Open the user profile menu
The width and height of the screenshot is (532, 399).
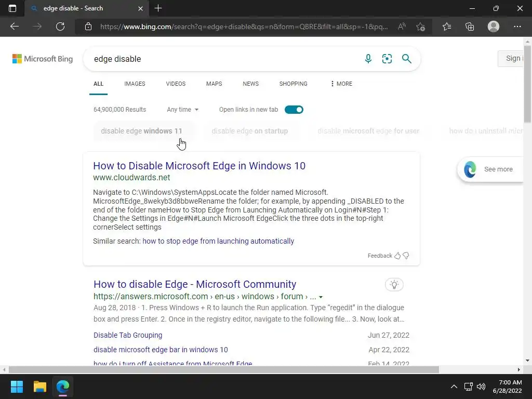(x=494, y=26)
